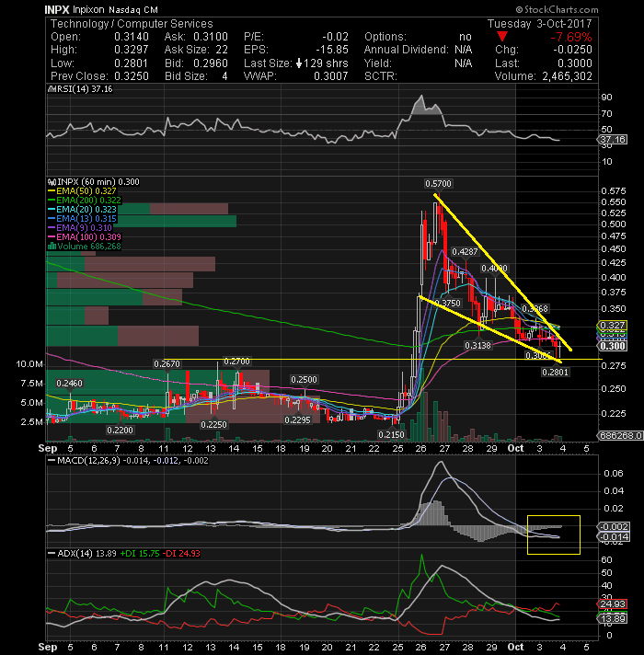Screen dimensions: 644x655
Task: Click the 0.3138 price label
Action: tap(478, 346)
